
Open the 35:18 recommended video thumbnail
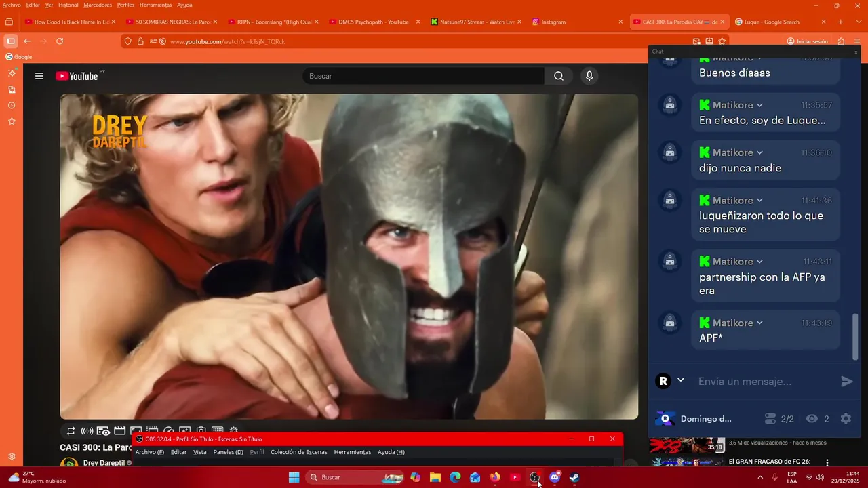686,445
